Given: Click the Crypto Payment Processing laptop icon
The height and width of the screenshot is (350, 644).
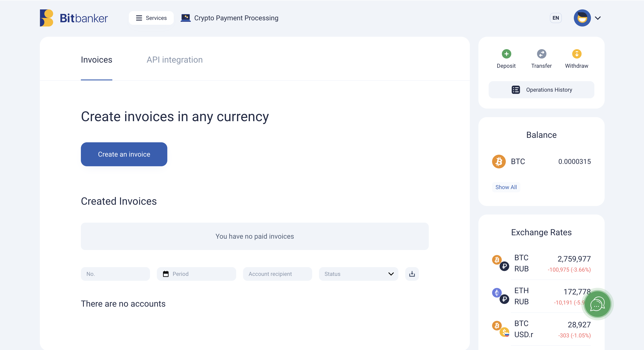Looking at the screenshot, I should (x=185, y=18).
